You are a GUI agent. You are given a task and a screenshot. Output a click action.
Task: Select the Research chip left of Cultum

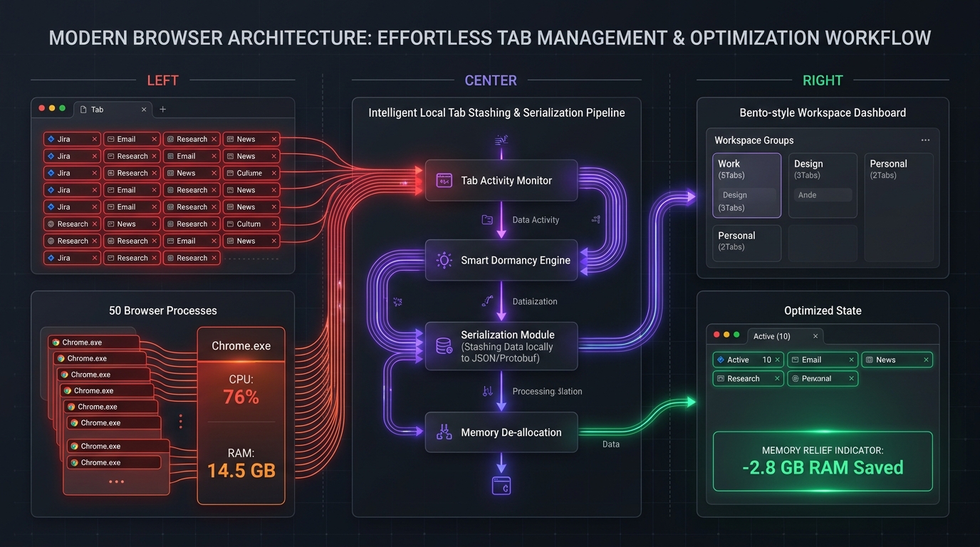point(191,224)
